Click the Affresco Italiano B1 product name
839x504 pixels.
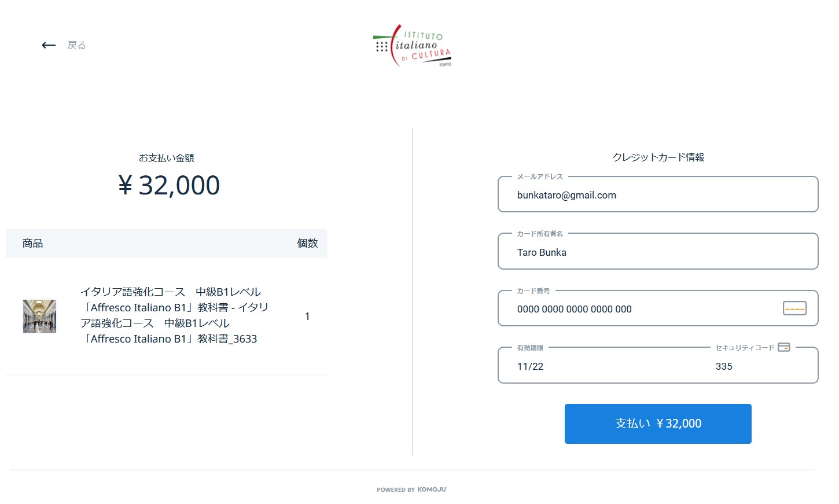coord(174,315)
